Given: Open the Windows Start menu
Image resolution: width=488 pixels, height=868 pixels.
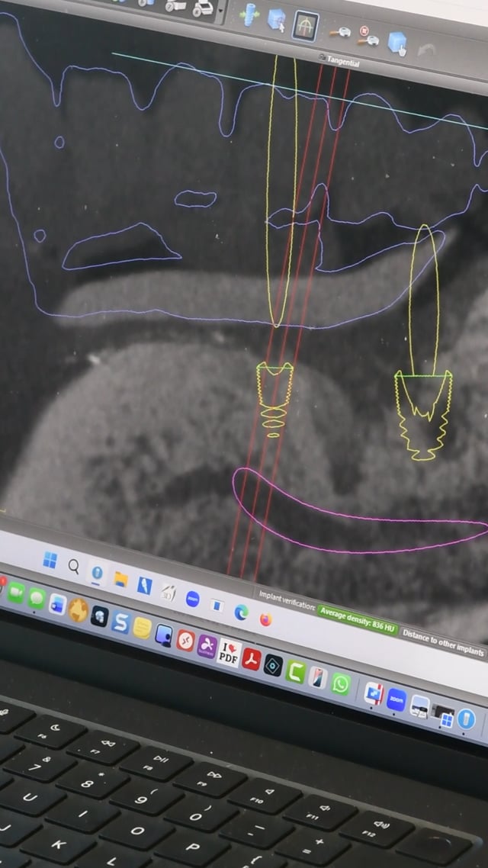Looking at the screenshot, I should (50, 560).
